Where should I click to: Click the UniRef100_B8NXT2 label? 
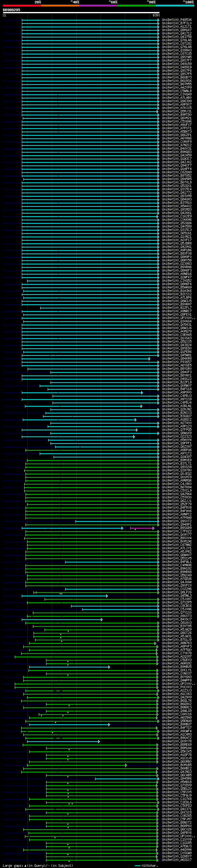point(177,822)
